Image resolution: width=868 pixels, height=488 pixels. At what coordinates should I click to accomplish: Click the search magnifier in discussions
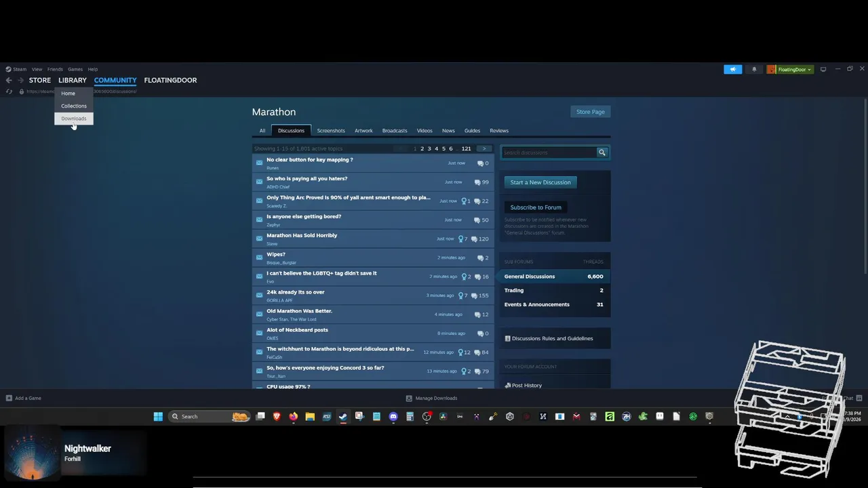(601, 152)
